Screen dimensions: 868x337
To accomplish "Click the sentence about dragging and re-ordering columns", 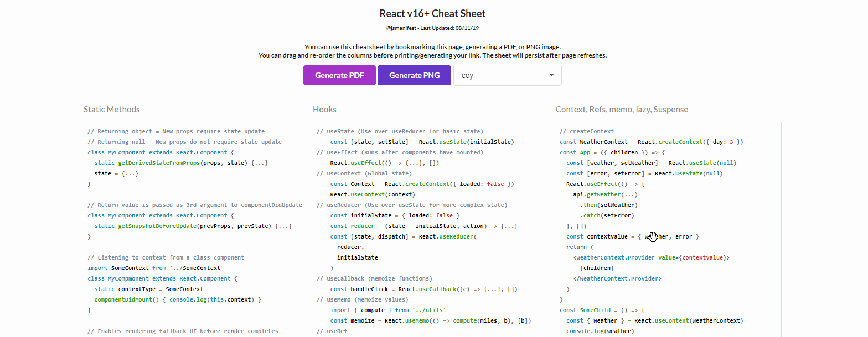I will (433, 55).
